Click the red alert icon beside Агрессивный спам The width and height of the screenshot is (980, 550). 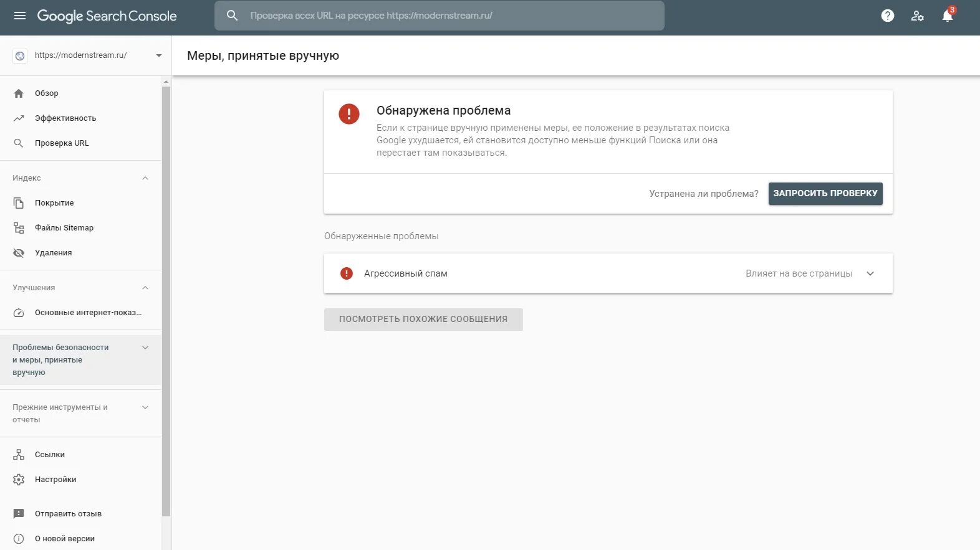tap(347, 273)
